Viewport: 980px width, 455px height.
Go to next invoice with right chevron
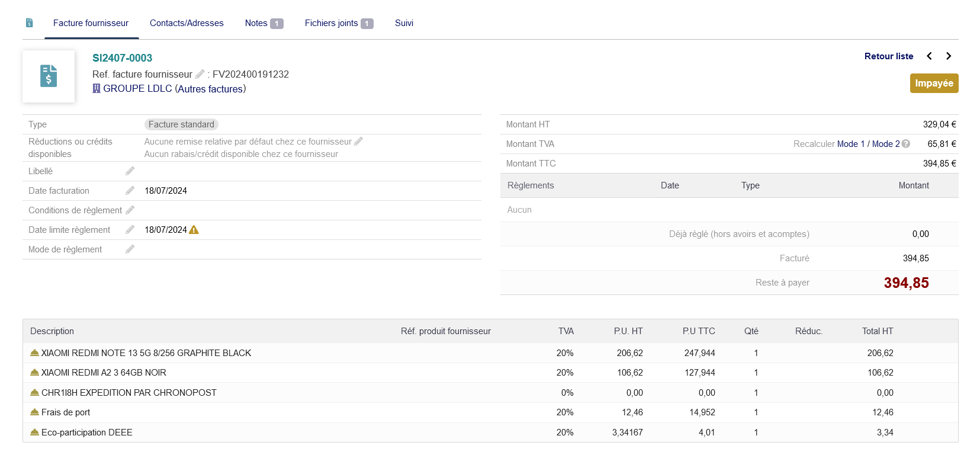(x=949, y=56)
